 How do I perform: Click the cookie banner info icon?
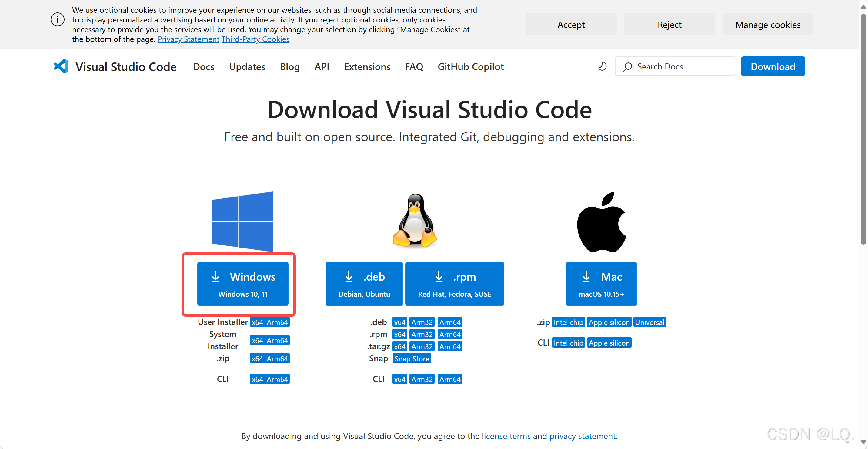[x=57, y=19]
